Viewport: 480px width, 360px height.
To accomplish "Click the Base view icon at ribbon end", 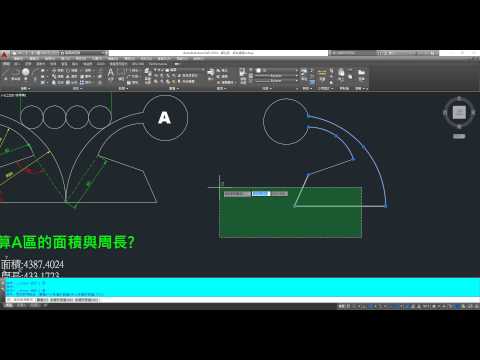I will (362, 74).
